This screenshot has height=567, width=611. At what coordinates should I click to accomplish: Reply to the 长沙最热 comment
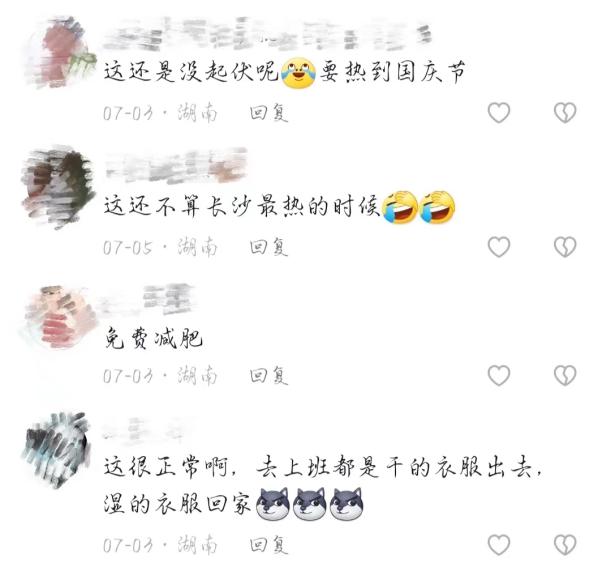[269, 247]
